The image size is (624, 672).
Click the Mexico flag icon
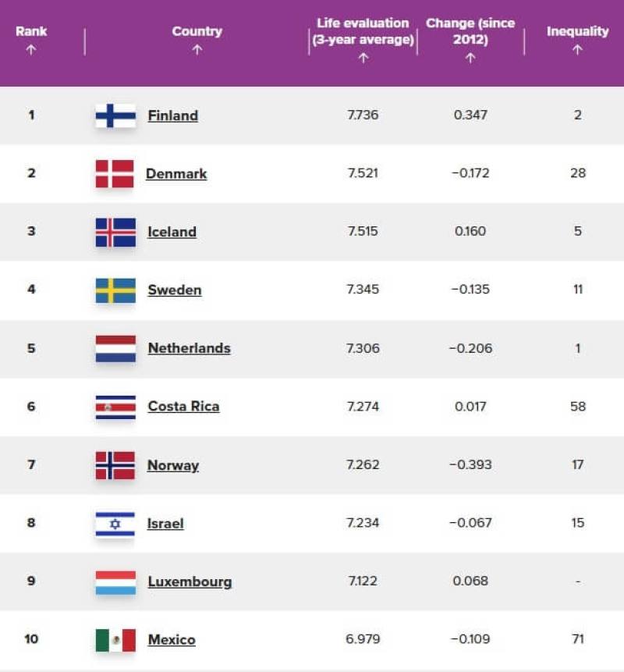pyautogui.click(x=115, y=639)
